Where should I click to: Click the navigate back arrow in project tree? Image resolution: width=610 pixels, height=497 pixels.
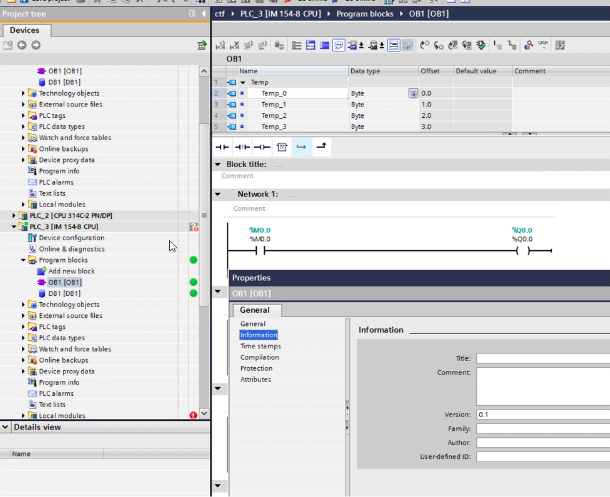pos(22,45)
